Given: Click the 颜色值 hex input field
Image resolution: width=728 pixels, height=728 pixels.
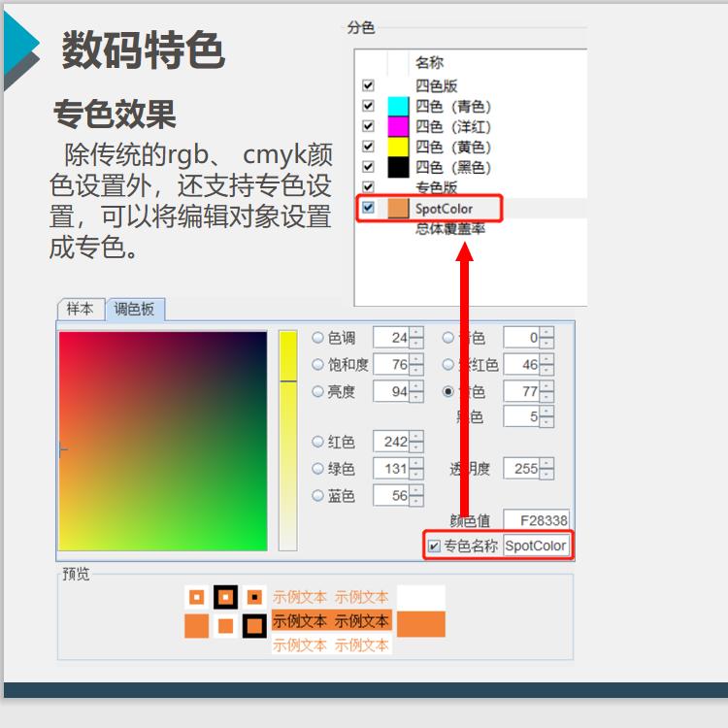Looking at the screenshot, I should 536,521.
